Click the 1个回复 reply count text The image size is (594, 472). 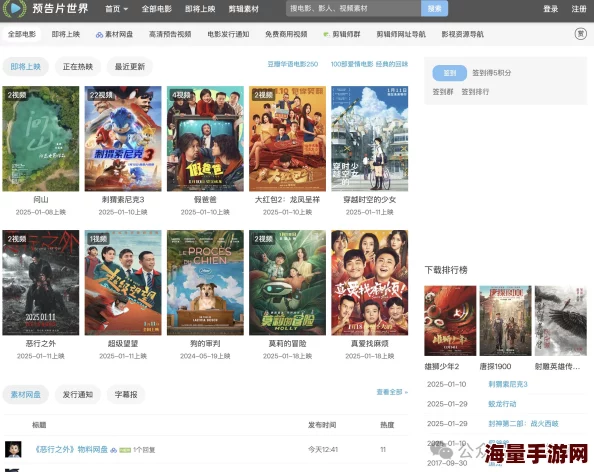(x=144, y=450)
